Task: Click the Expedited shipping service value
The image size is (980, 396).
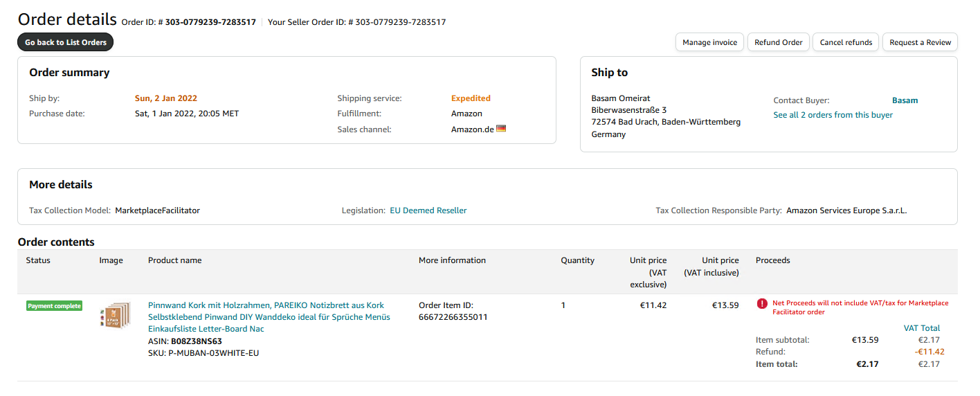Action: (x=471, y=98)
